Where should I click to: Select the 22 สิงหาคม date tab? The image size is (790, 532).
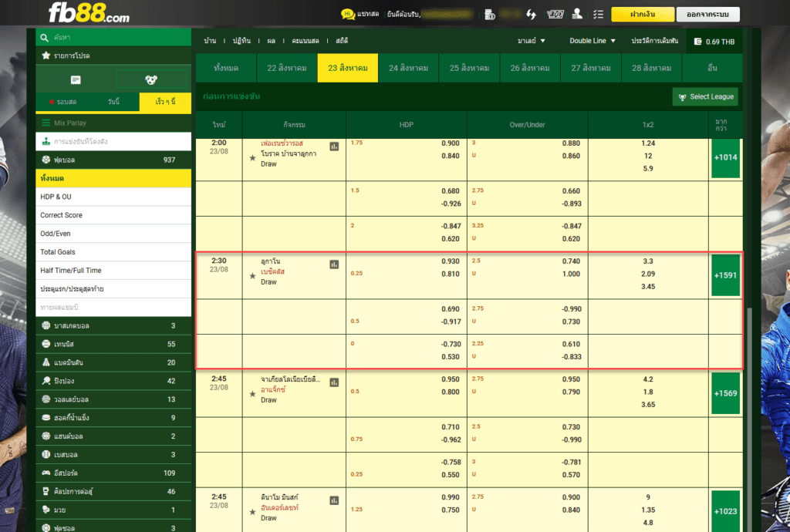click(287, 68)
